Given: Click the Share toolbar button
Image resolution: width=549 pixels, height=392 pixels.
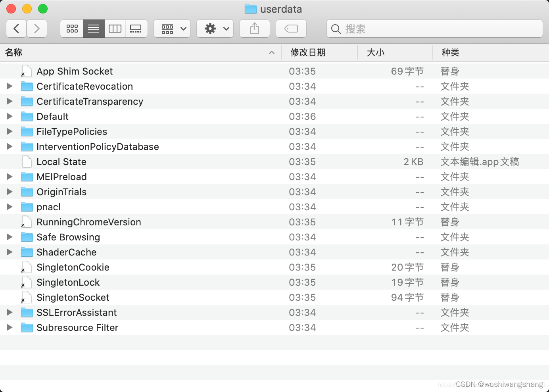Looking at the screenshot, I should [255, 29].
